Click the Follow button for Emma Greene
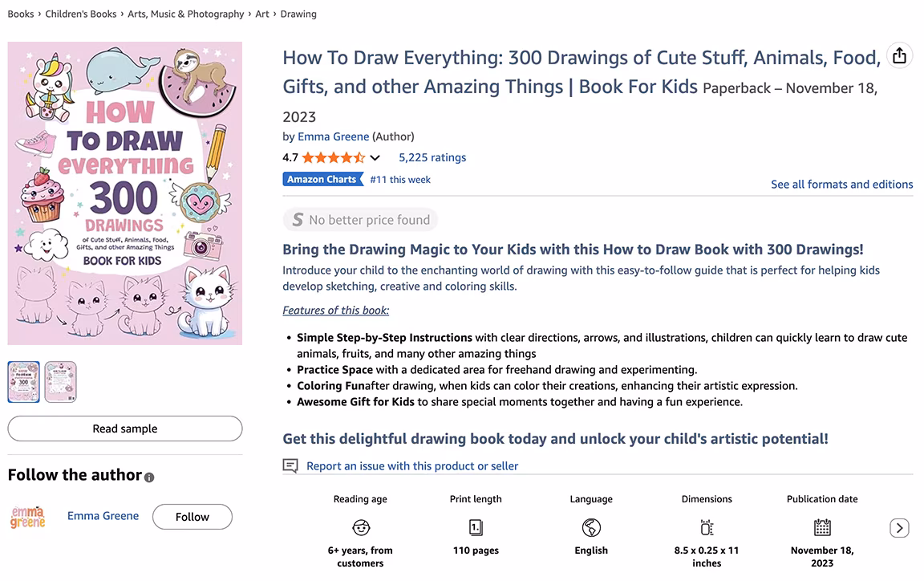The height and width of the screenshot is (581, 924). tap(192, 517)
